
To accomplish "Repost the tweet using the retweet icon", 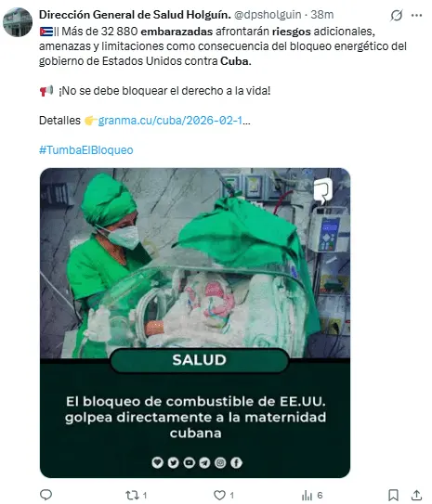I will pos(132,495).
